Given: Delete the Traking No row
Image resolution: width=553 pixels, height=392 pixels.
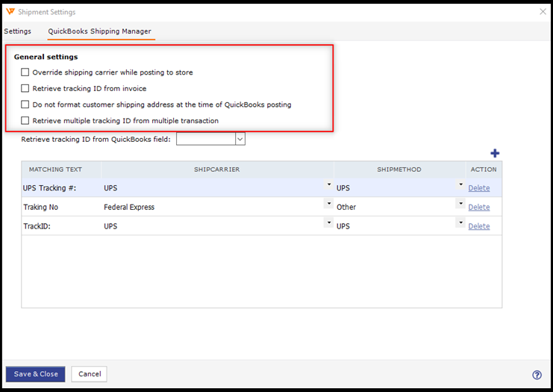Looking at the screenshot, I should pos(478,207).
